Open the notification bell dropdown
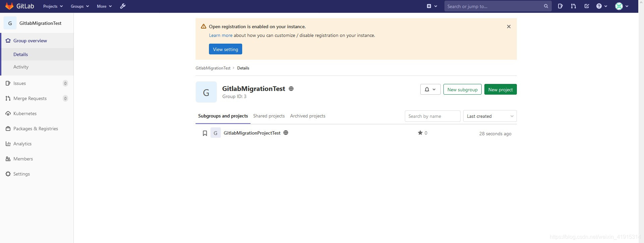This screenshot has width=644, height=243. [430, 89]
